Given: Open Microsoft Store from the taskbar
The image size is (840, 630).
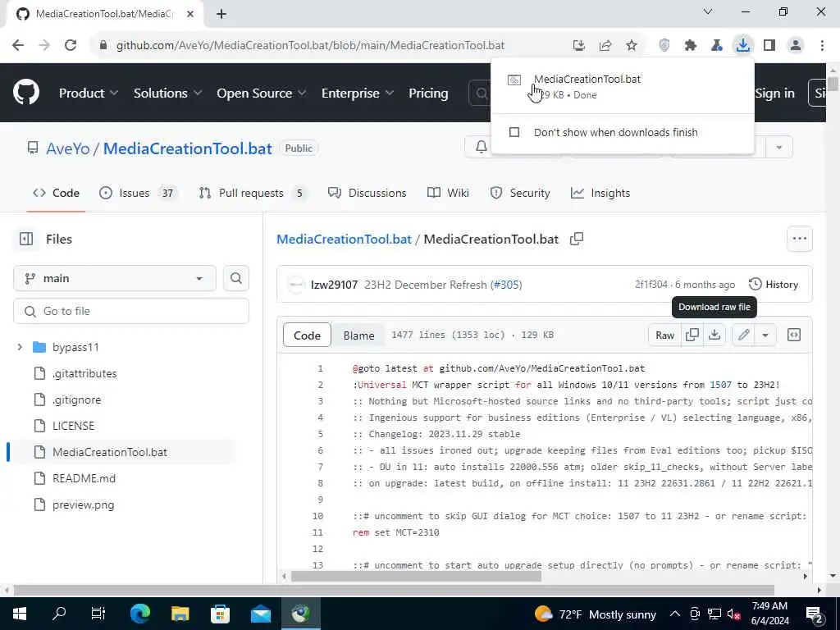Looking at the screenshot, I should (x=220, y=614).
